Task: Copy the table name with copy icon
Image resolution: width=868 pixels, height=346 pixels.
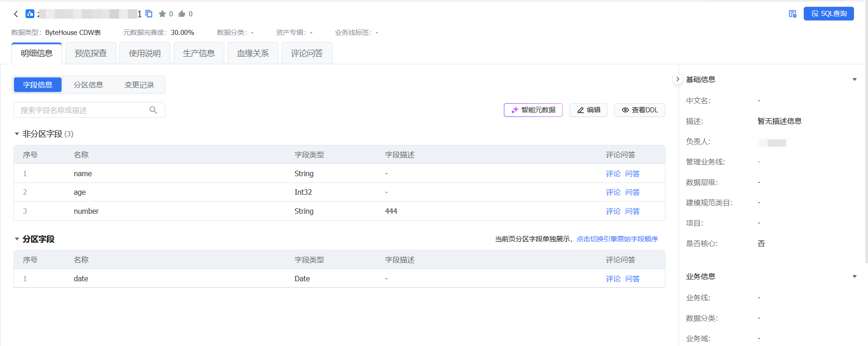Action: (149, 14)
